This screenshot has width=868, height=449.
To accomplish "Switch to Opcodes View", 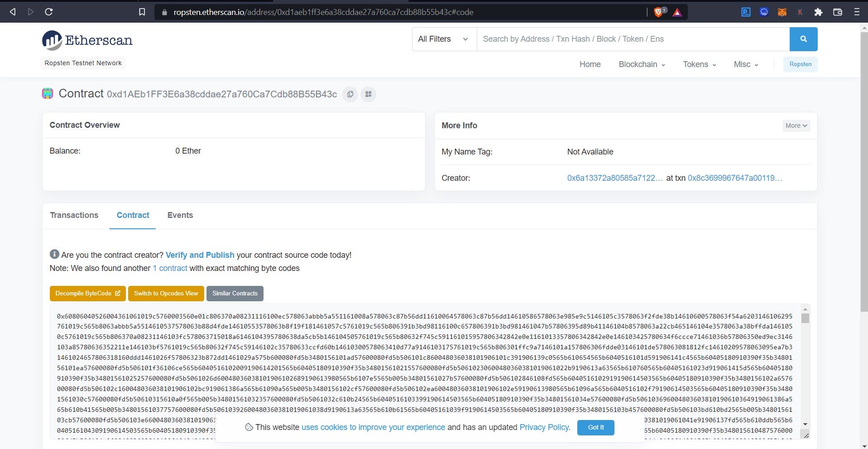I will (166, 293).
